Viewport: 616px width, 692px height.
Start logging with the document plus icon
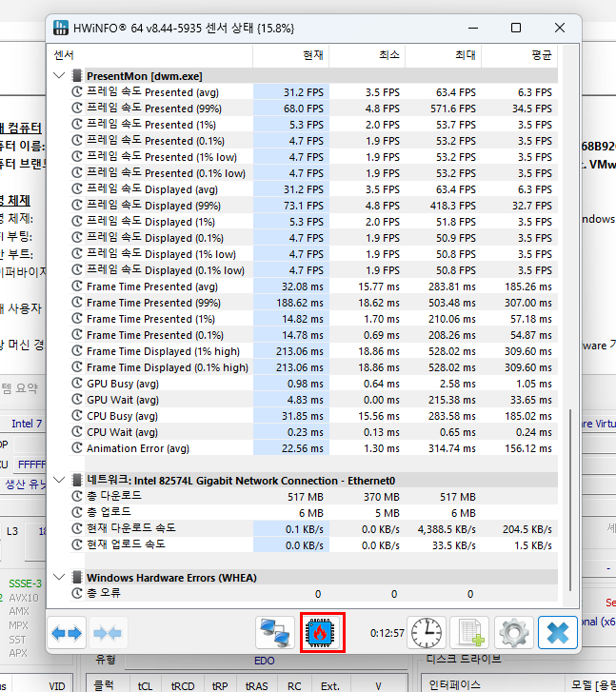click(x=469, y=633)
